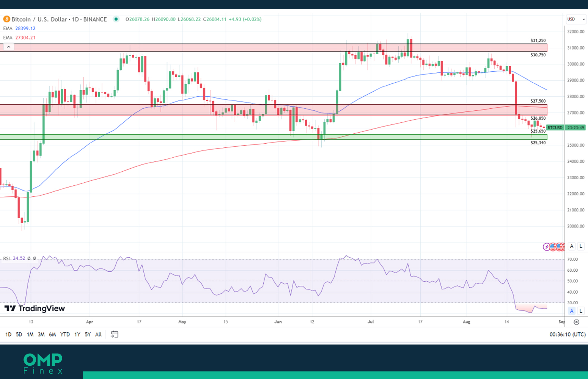
Task: Click the $31,250 level label
Action: click(538, 41)
